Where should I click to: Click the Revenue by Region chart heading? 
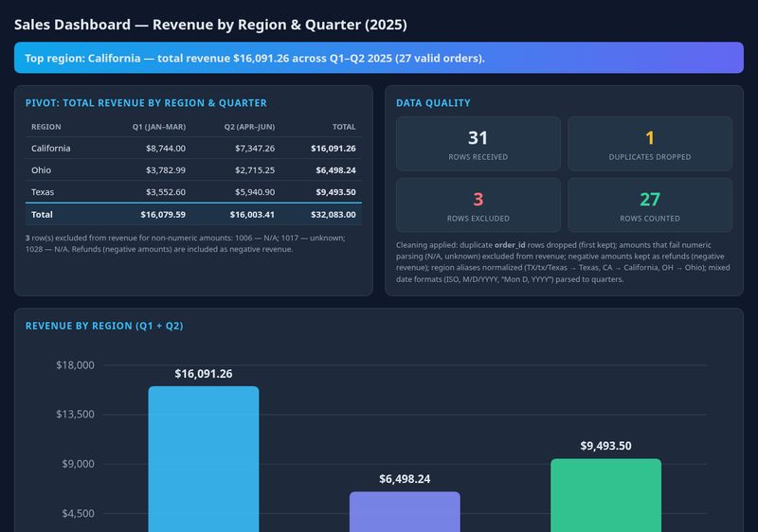pyautogui.click(x=104, y=326)
